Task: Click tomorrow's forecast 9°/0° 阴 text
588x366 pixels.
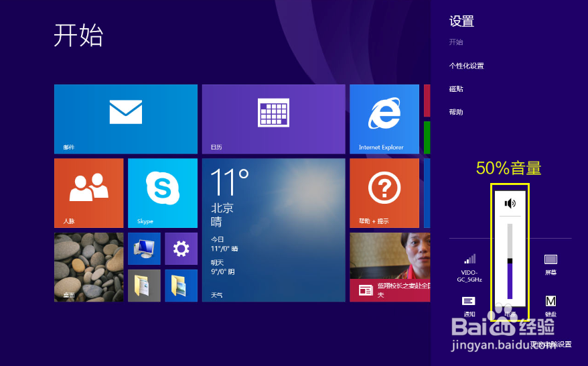Action: tap(223, 271)
